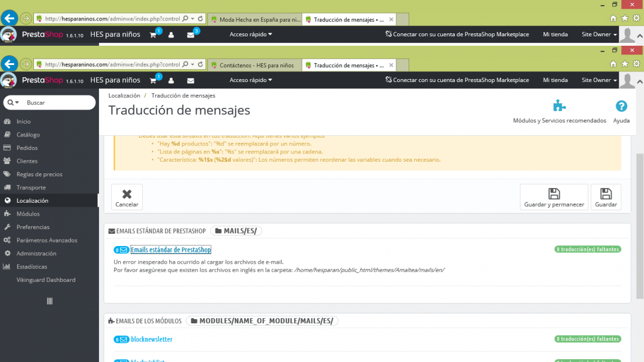Click user avatar in front PrestaShop header
The height and width of the screenshot is (362, 644).
pos(627,80)
